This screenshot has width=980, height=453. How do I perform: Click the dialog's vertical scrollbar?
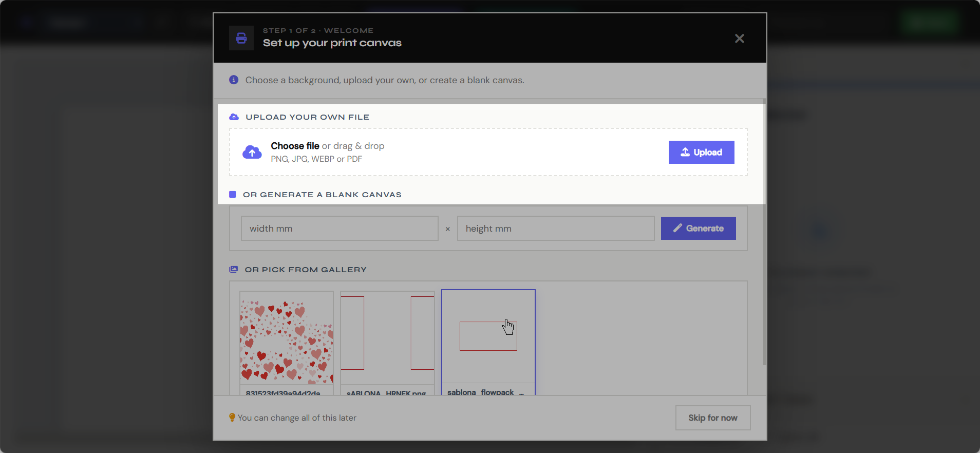tap(764, 232)
